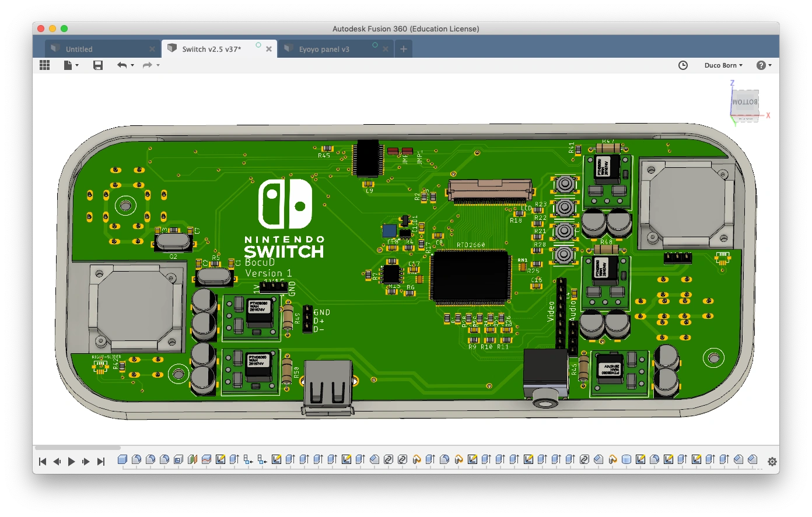Viewport: 812px width, 517px height.
Task: Save the design with the floppy disk icon
Action: (98, 65)
